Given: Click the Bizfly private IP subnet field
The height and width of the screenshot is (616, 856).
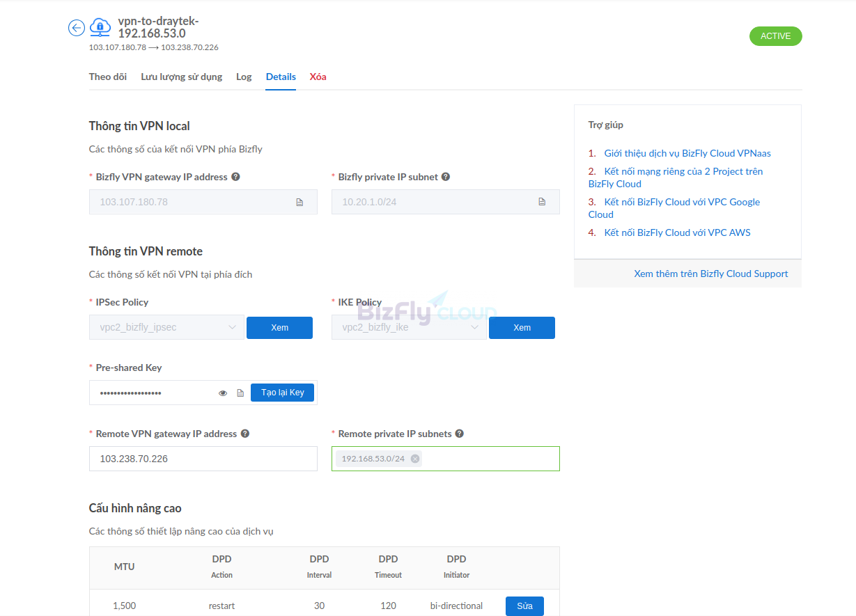Looking at the screenshot, I should [x=446, y=202].
